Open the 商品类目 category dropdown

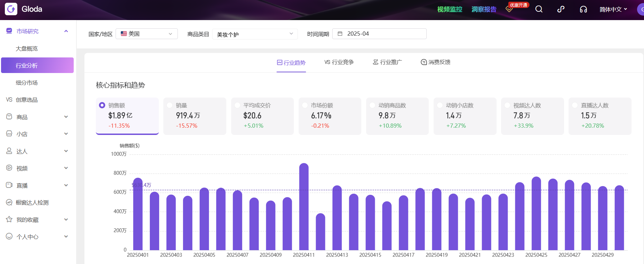point(255,34)
